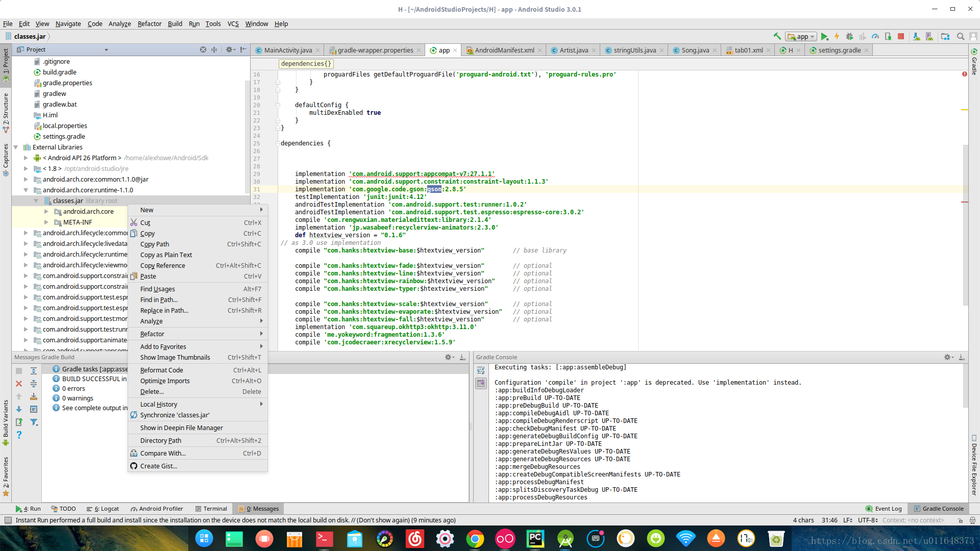Expand the android.arch.core:common:1.1.0@jar node
This screenshot has height=551, width=980.
(x=26, y=179)
